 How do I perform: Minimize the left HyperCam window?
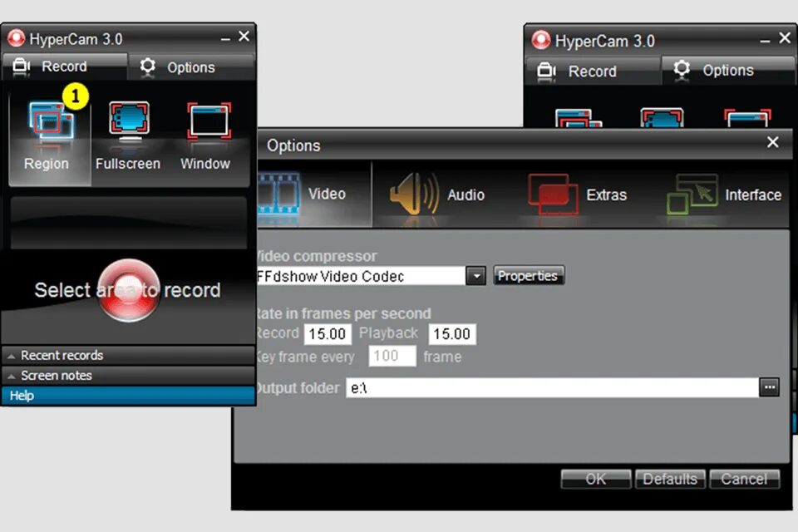(225, 39)
